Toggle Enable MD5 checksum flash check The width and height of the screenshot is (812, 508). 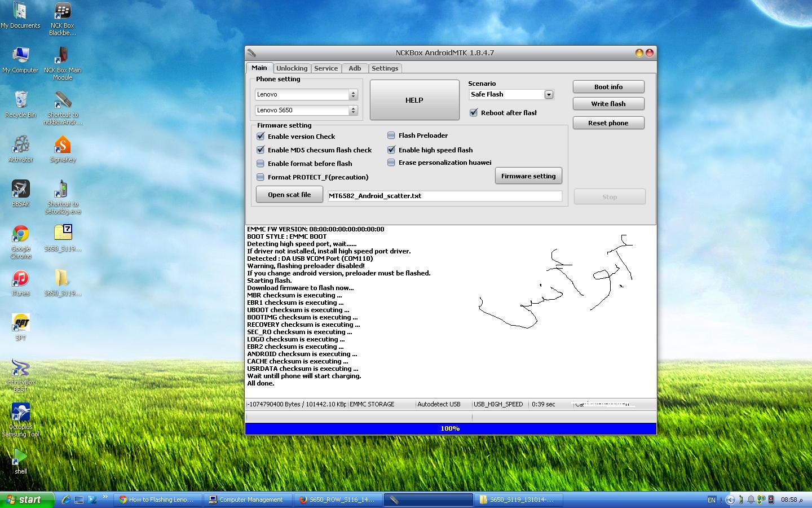pyautogui.click(x=261, y=150)
